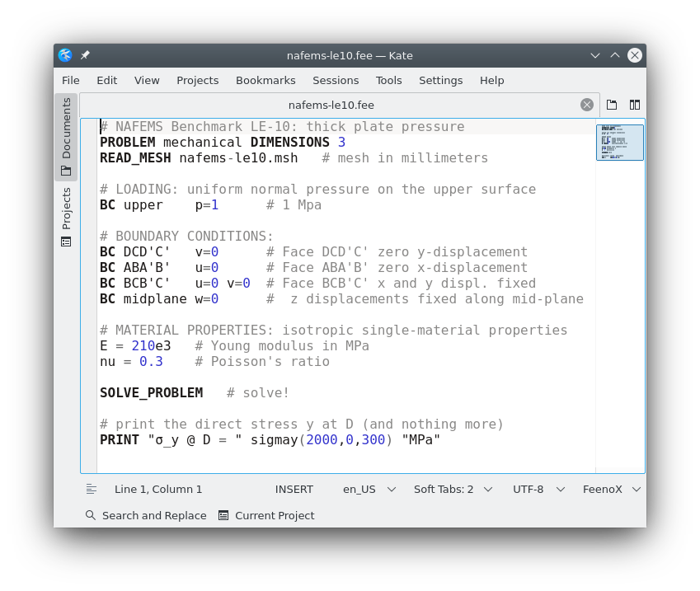
Task: Toggle the Projects sidebar panel
Action: tap(66, 217)
